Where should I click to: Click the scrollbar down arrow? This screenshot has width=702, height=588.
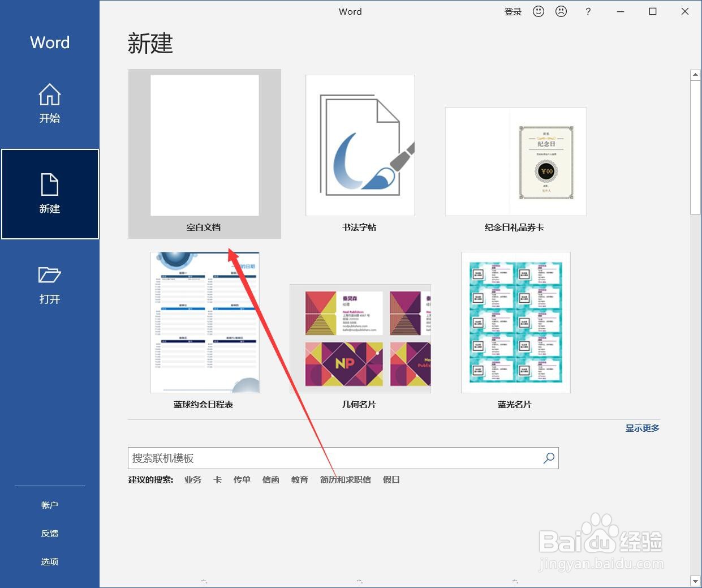[696, 581]
